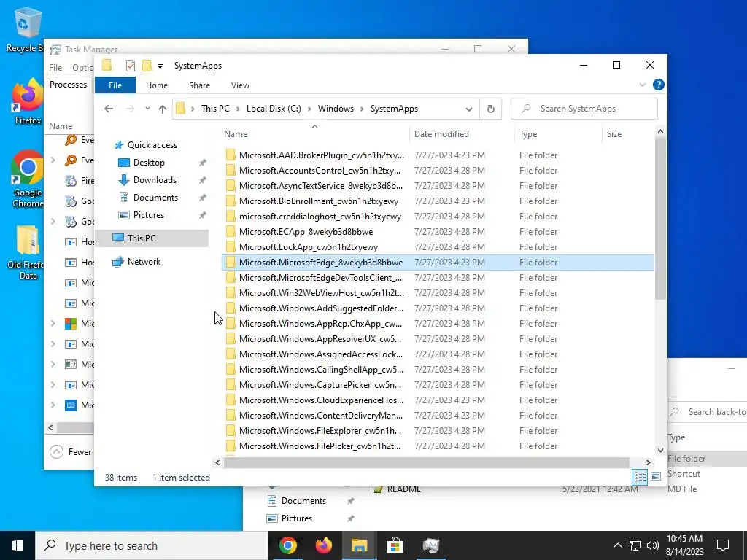The height and width of the screenshot is (560, 747).
Task: Select Microsoft.AsyncTextService folder icon
Action: (231, 186)
